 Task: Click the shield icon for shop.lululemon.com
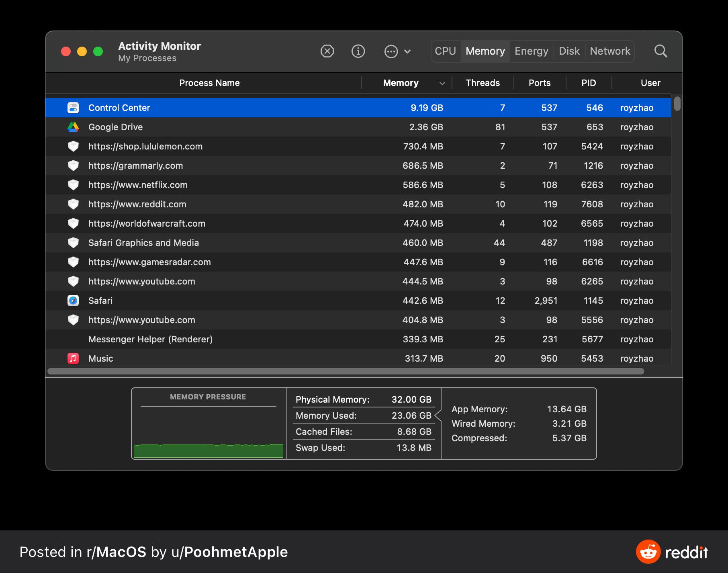click(x=73, y=146)
